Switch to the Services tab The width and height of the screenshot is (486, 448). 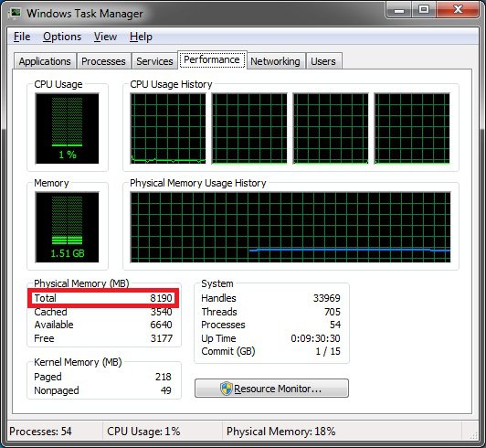[x=154, y=61]
